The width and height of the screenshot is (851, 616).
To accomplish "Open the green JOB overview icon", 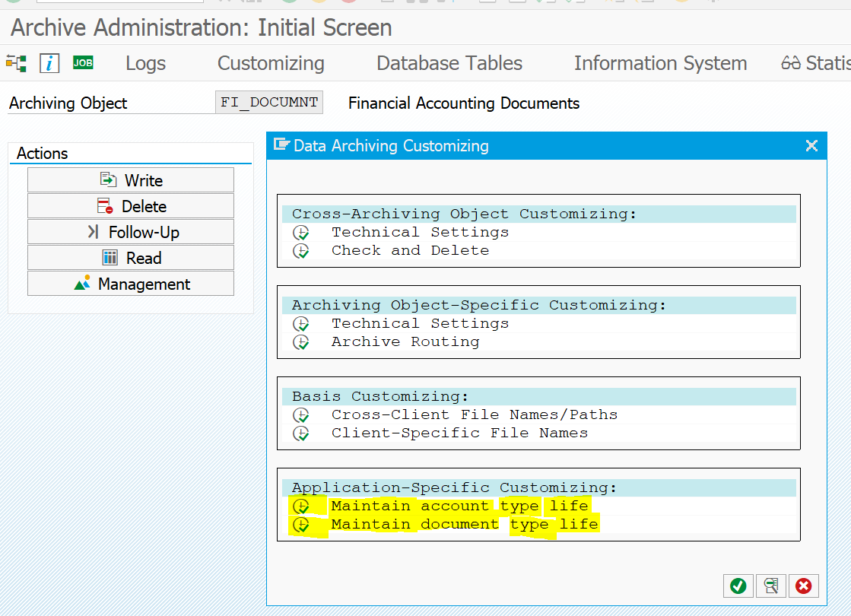I will (x=83, y=63).
